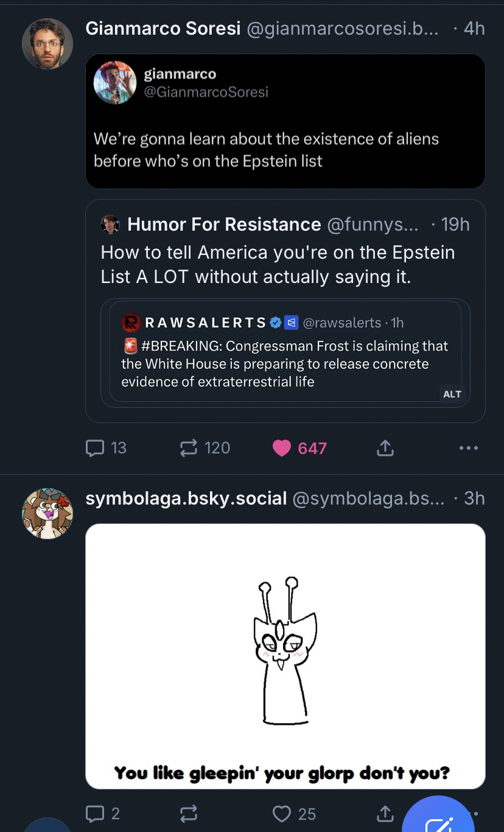
Task: Open the Humor For Resistance small avatar
Action: [x=110, y=225]
